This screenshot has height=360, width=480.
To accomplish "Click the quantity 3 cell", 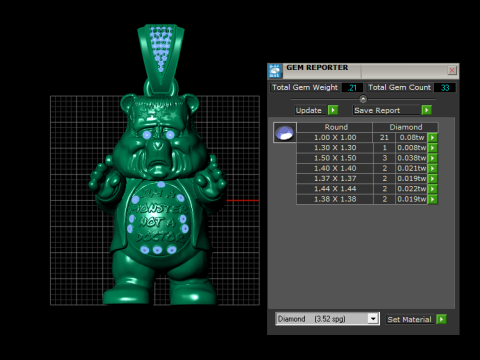I will (x=384, y=158).
